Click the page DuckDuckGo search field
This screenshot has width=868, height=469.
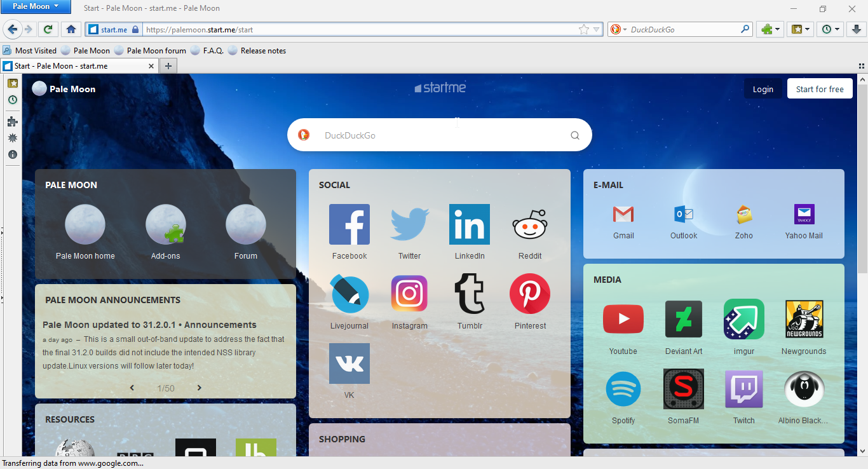coord(440,135)
